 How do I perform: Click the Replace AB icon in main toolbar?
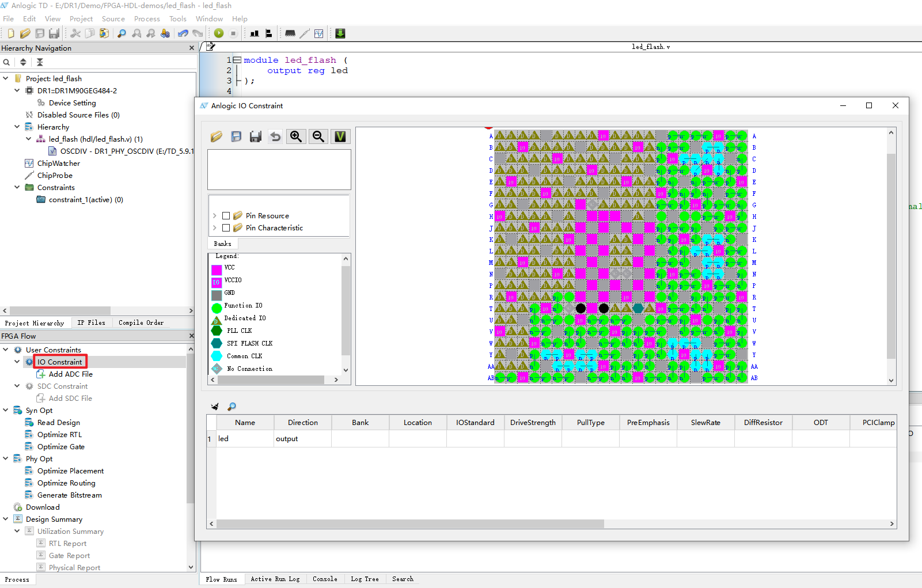(x=165, y=33)
